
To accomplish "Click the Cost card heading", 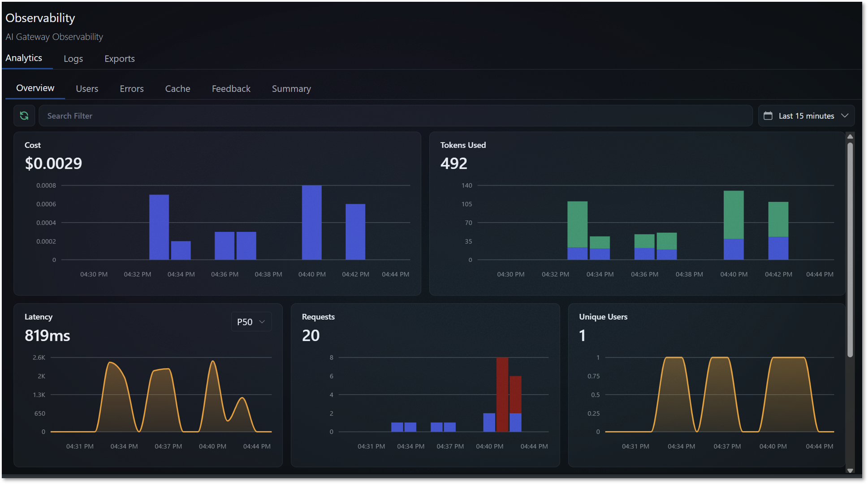I will (33, 145).
